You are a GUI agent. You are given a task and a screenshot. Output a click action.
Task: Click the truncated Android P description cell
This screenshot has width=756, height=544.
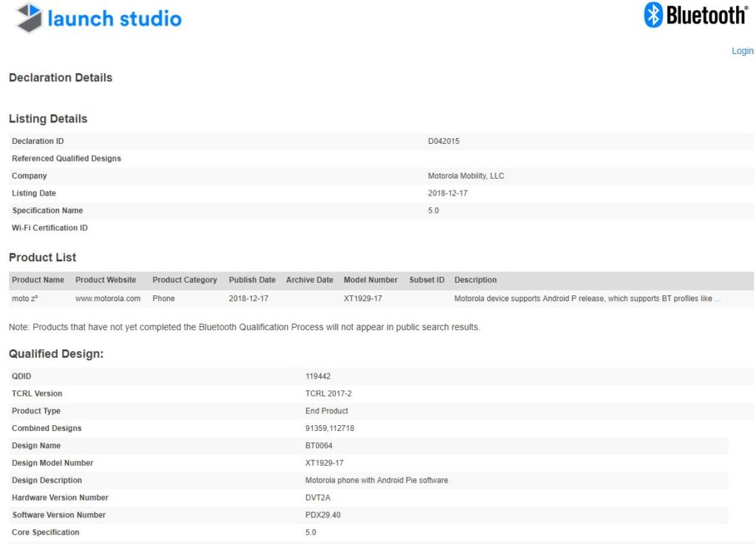[587, 299]
